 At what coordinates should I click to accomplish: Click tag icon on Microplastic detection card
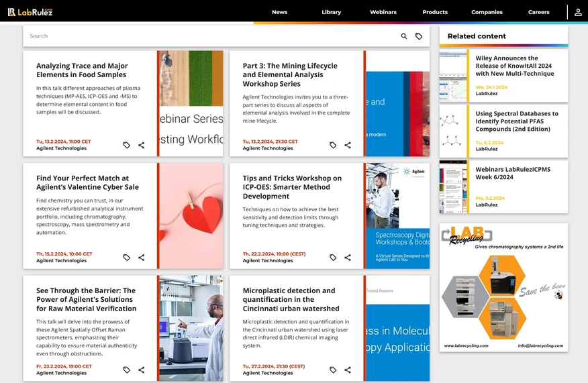pyautogui.click(x=333, y=370)
